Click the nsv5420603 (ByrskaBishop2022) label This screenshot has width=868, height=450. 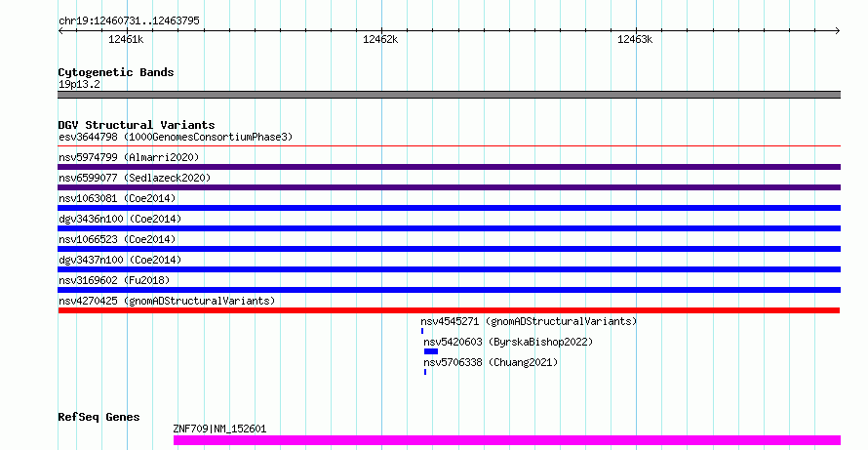508,342
